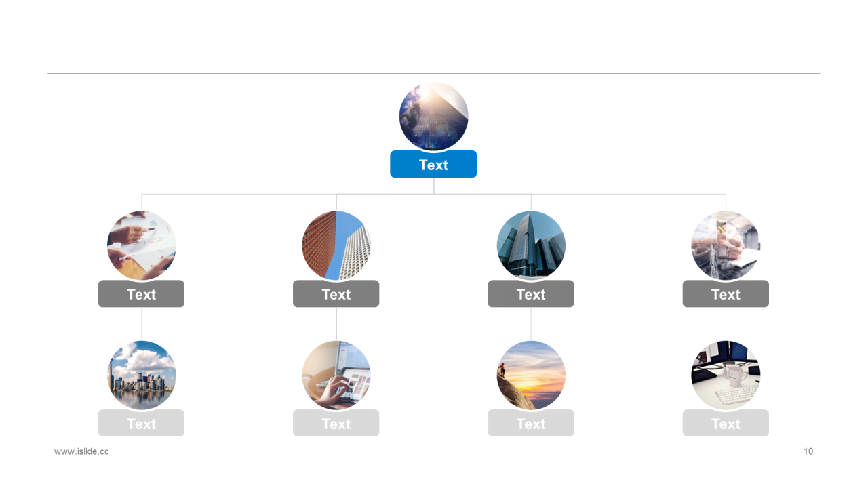Click the hand writing double-exposure circular photo
This screenshot has height=488, width=868.
click(x=726, y=246)
